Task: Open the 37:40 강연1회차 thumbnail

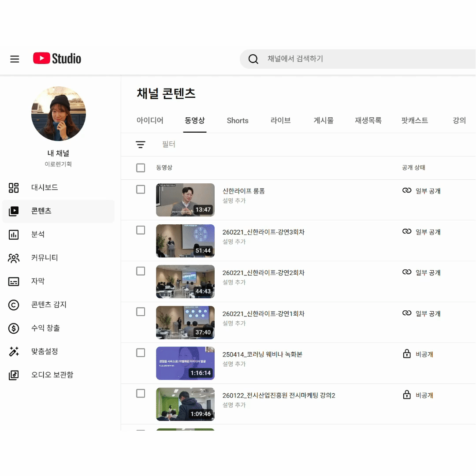Action: 185,322
